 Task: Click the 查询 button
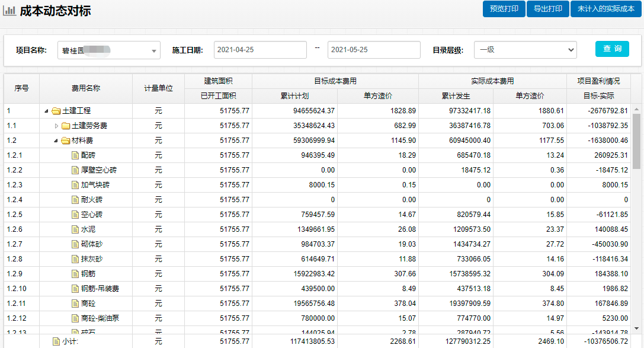click(612, 49)
